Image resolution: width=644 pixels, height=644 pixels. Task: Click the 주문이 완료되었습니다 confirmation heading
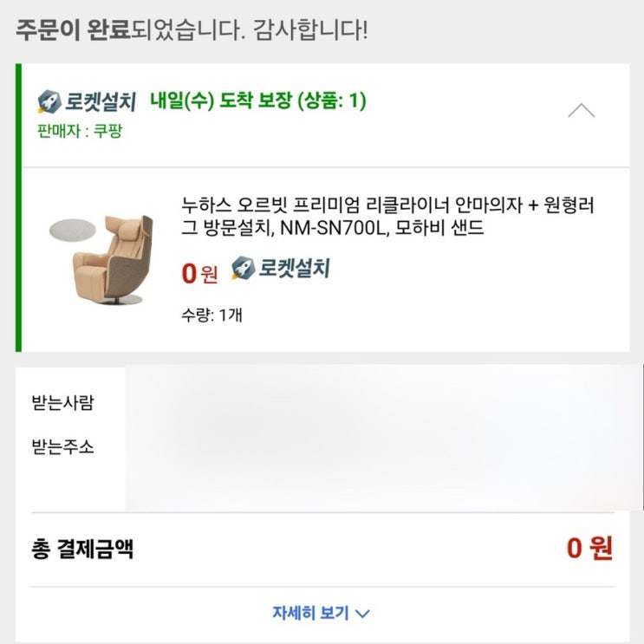(x=191, y=31)
